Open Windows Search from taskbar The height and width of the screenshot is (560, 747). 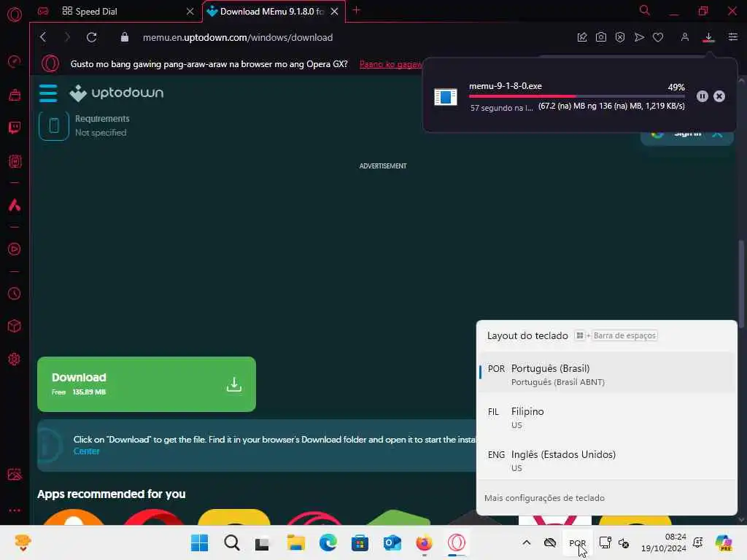click(231, 542)
